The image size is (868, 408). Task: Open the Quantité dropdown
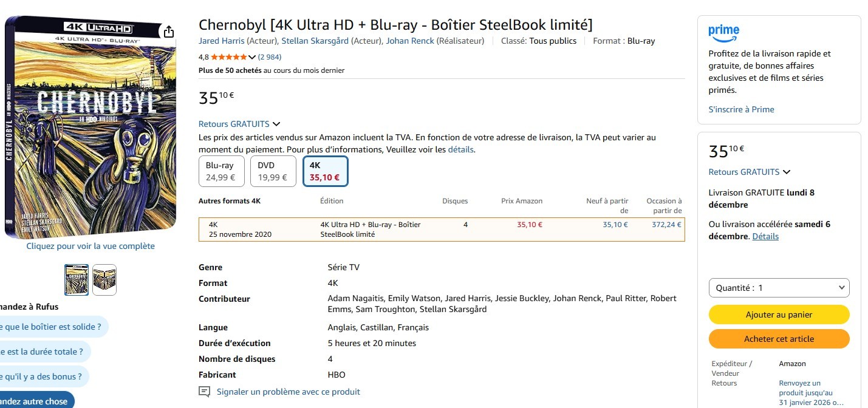click(779, 288)
